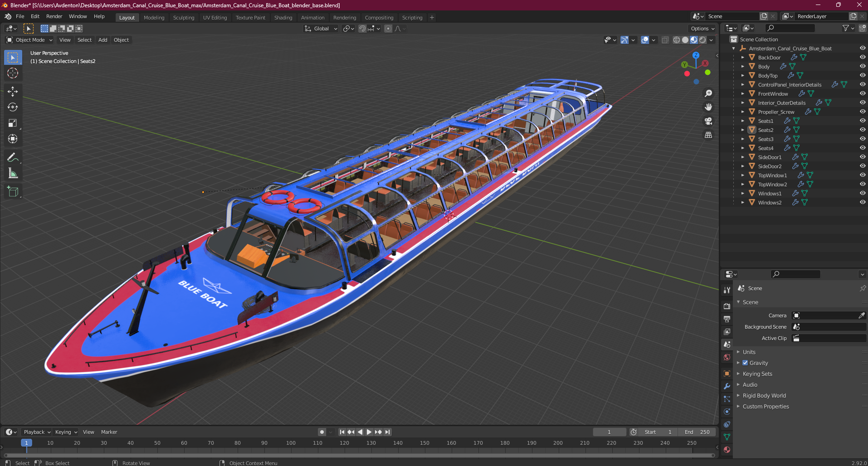868x466 pixels.
Task: Activate the Transform tool
Action: pyautogui.click(x=13, y=139)
